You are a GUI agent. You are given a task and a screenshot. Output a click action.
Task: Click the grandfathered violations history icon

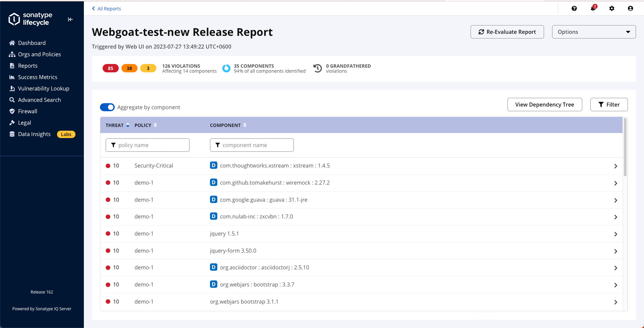tap(317, 68)
